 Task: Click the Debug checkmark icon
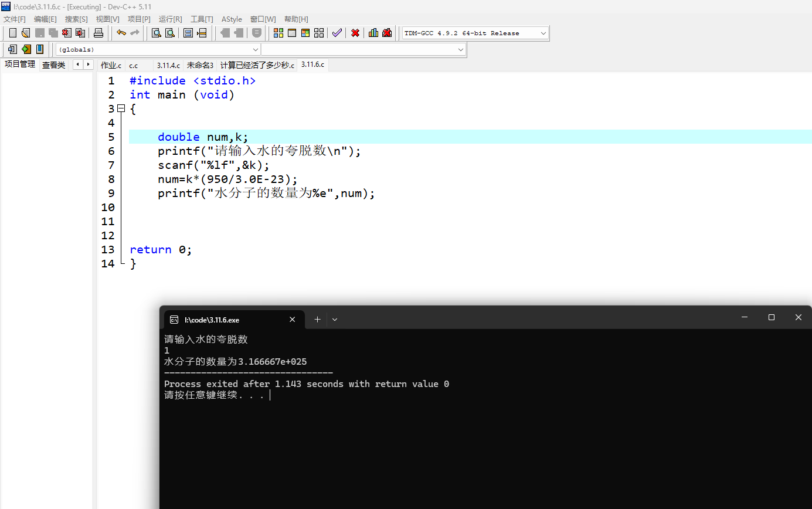click(337, 33)
